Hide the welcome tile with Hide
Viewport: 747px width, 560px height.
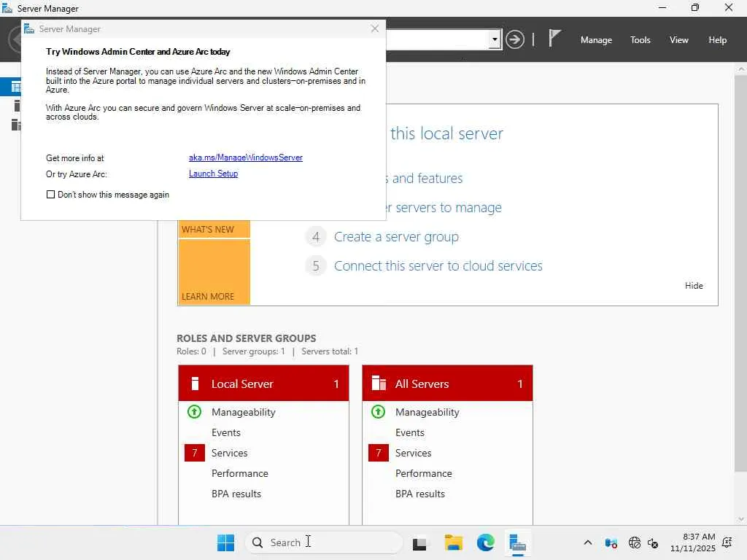(694, 286)
